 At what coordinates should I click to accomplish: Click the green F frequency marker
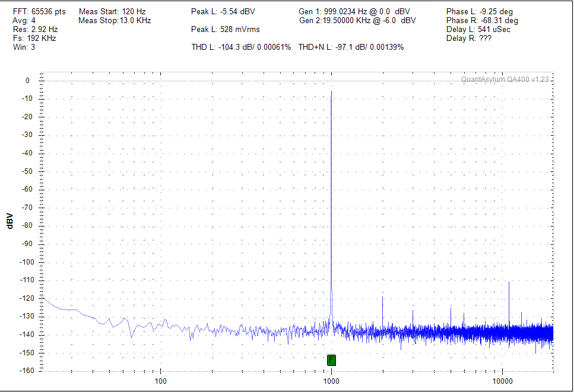pos(331,360)
